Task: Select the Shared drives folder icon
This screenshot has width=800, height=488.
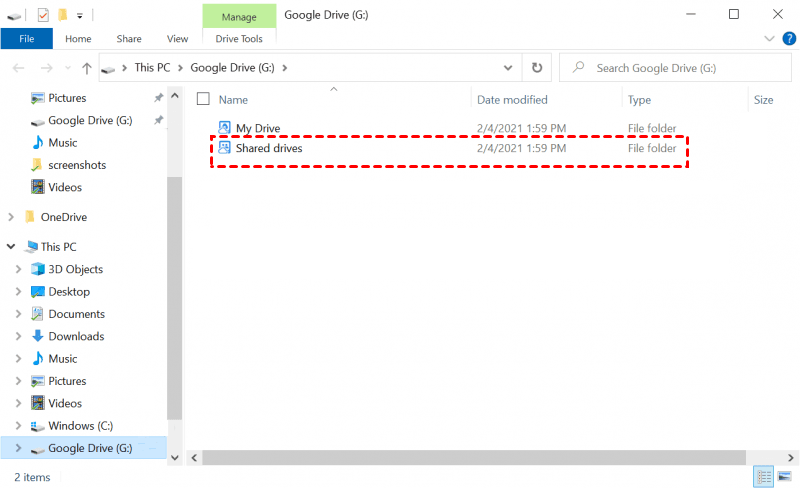Action: (x=224, y=148)
